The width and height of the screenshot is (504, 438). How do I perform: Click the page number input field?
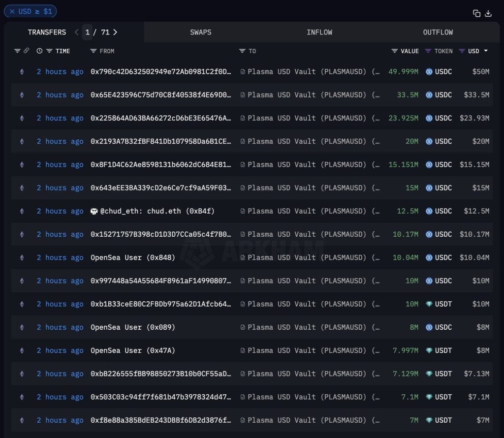pyautogui.click(x=88, y=32)
